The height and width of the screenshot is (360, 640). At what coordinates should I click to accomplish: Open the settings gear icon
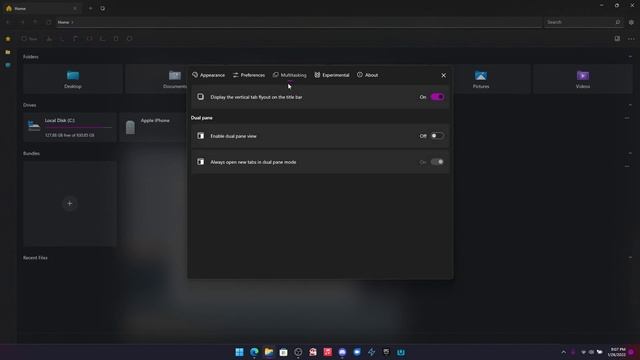click(631, 22)
